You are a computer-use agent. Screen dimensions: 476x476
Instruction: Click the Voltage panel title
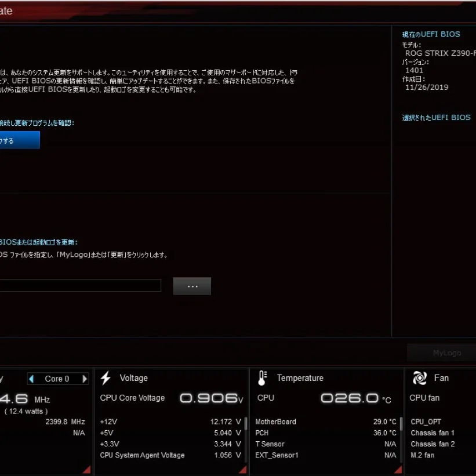click(133, 378)
